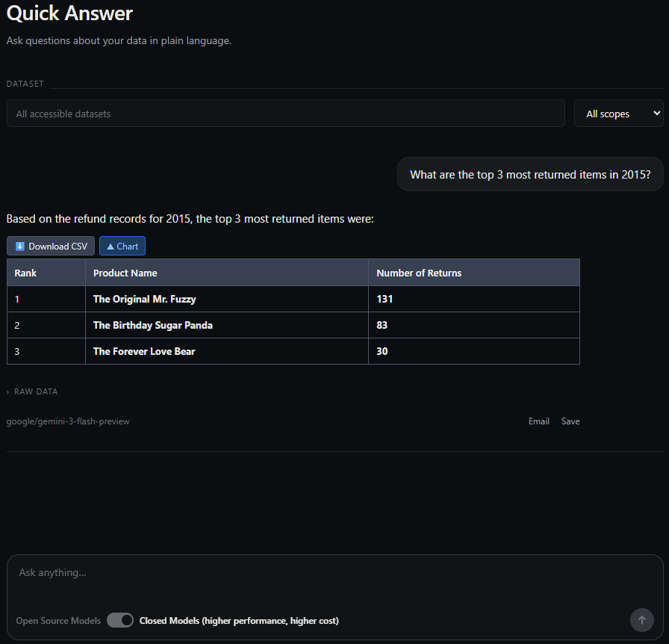Click The Original Mr. Fuzzy cell

tap(227, 299)
